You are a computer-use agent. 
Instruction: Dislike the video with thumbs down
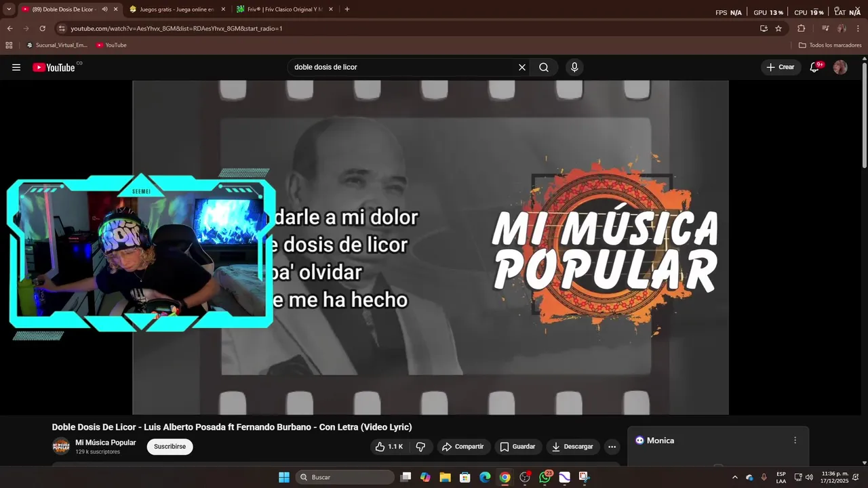[420, 447]
